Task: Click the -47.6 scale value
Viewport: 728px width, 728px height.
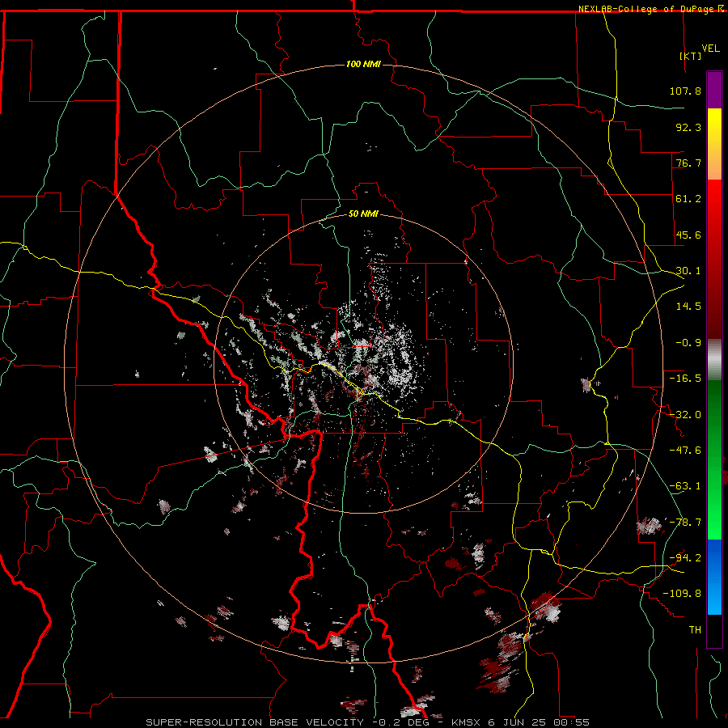Action: click(x=685, y=451)
